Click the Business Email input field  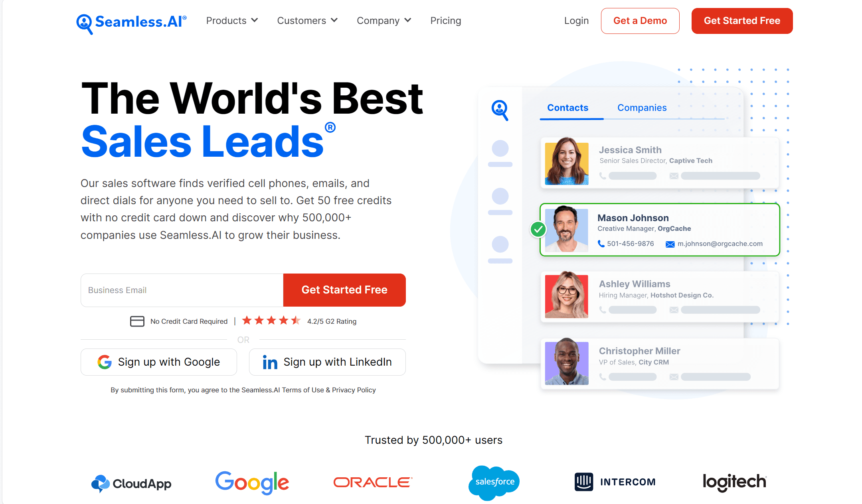click(181, 290)
